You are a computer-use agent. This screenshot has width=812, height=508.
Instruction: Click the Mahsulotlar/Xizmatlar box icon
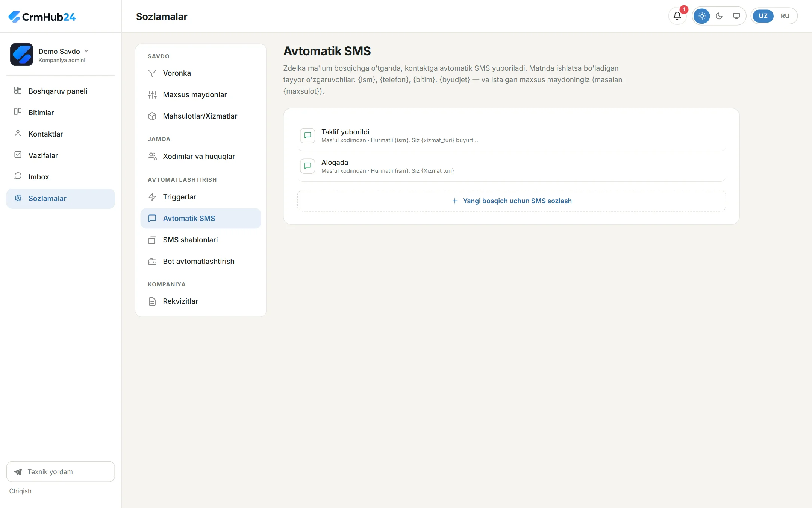pos(152,116)
